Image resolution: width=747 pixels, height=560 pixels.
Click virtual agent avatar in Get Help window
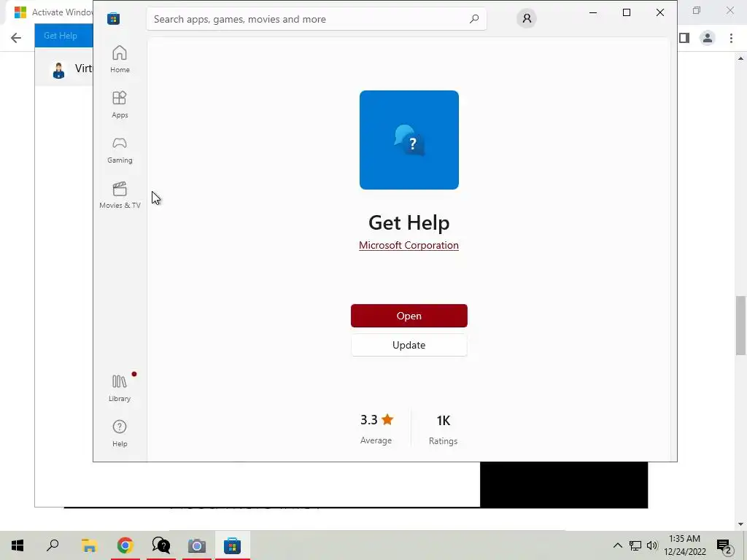58,71
